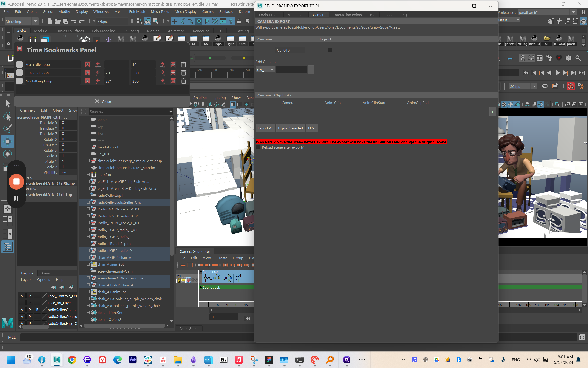Select the Move tool in toolbox
Screen dimensions: 588x368
8,141
